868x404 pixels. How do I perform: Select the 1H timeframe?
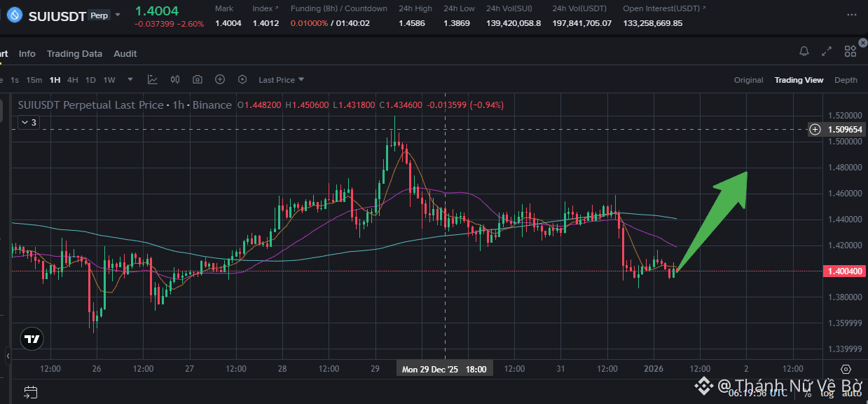click(55, 80)
